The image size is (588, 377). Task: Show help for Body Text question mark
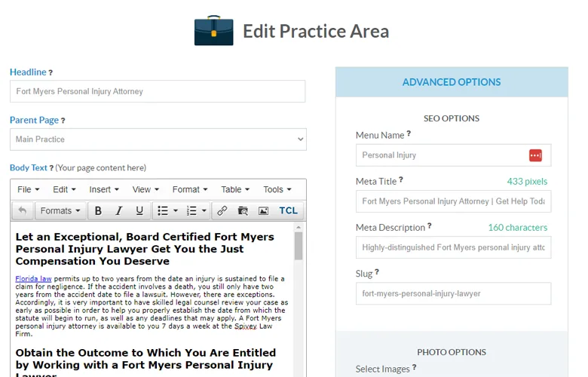pos(51,168)
